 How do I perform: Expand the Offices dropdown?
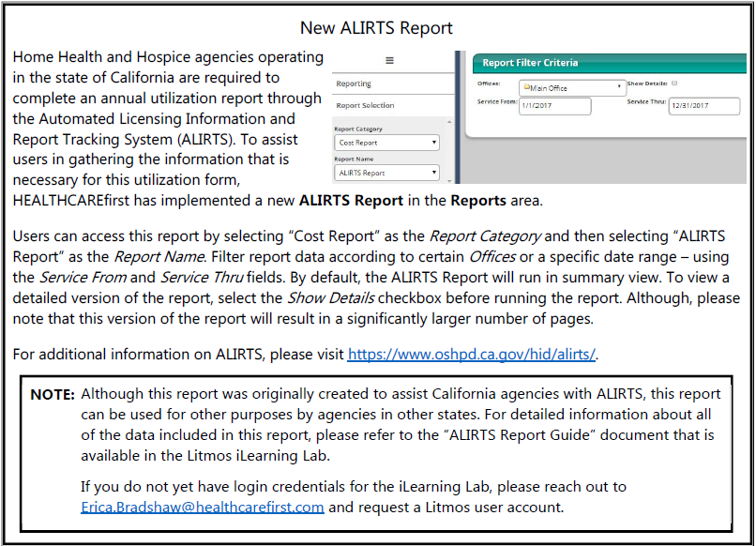(571, 88)
